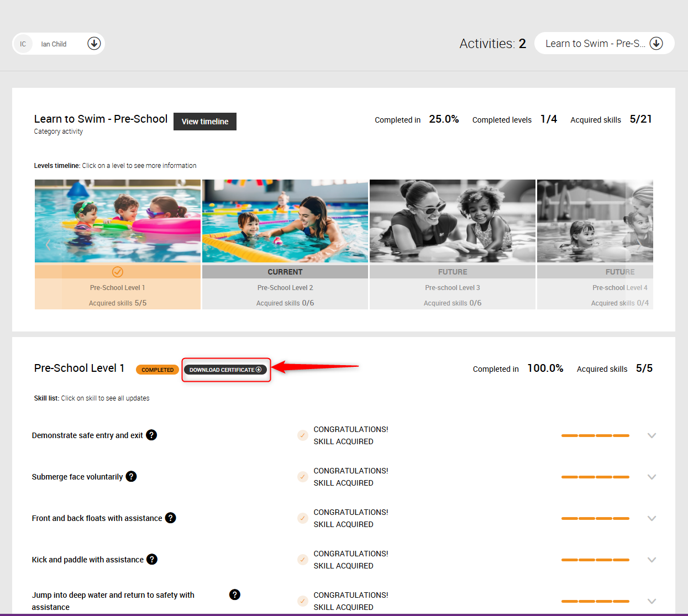Click acquired checkmark for Submerge face voluntarily
Screen dimensions: 688x616
click(303, 477)
